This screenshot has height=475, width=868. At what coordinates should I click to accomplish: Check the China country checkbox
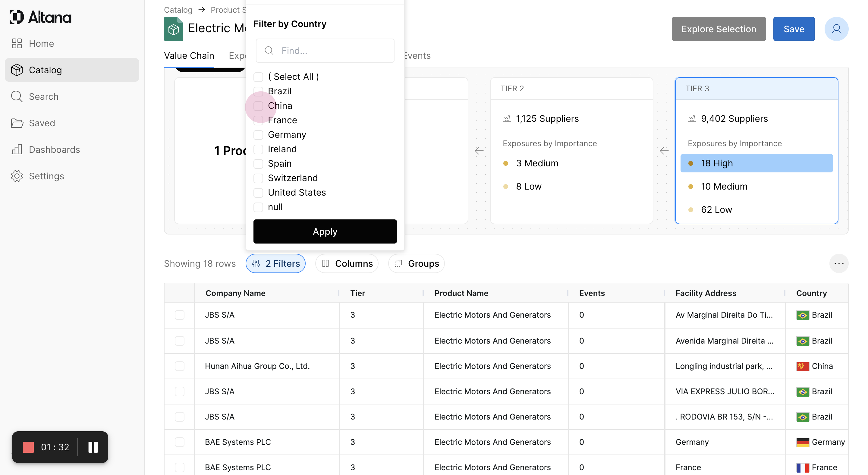coord(258,106)
